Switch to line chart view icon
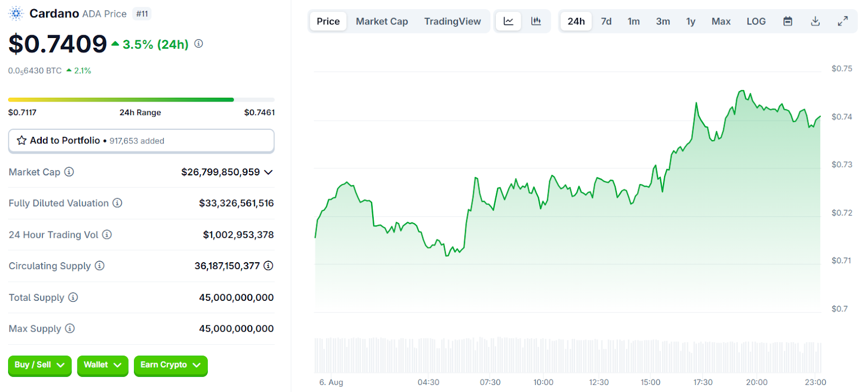This screenshot has width=868, height=392. click(x=508, y=21)
